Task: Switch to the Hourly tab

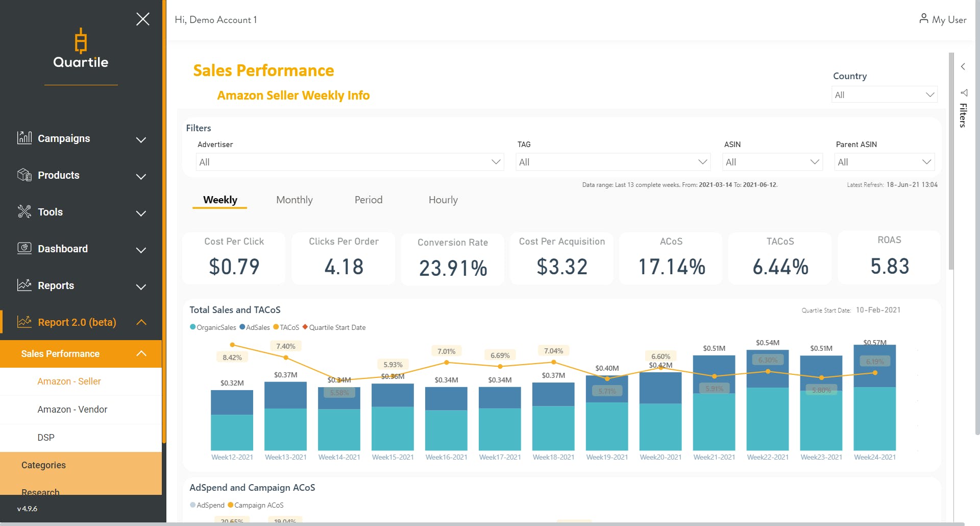Action: [x=443, y=200]
